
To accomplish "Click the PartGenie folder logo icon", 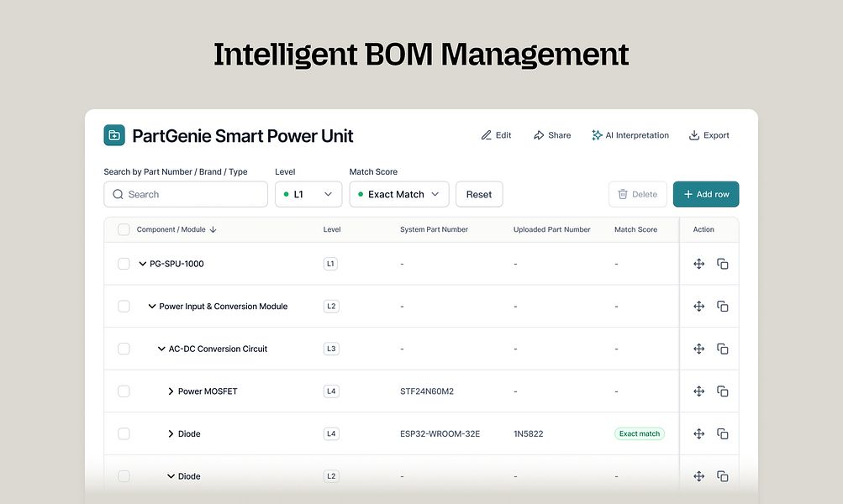I will 114,135.
